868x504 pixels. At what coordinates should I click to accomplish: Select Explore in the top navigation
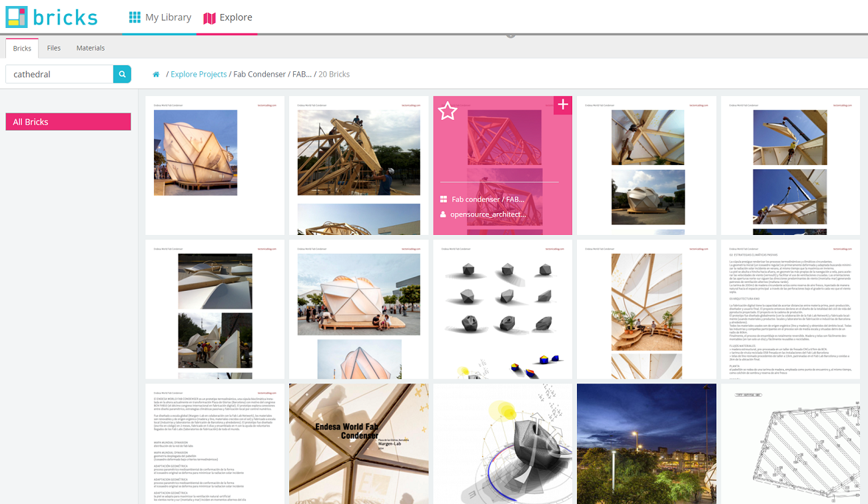(227, 18)
